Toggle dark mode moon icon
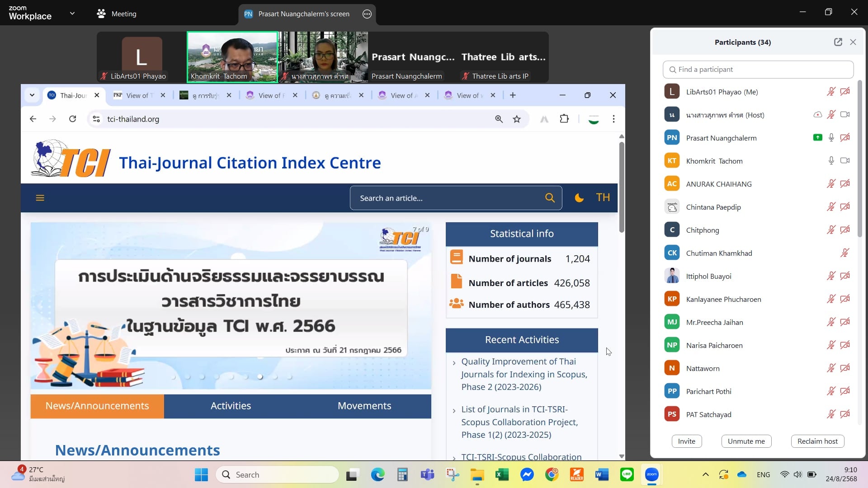Image resolution: width=868 pixels, height=488 pixels. click(579, 198)
